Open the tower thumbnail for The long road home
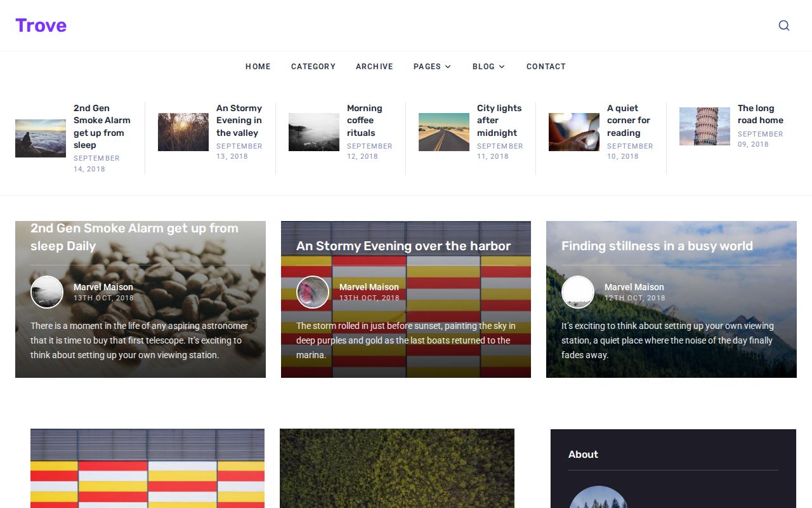Screen dimensions: 812x508 point(705,126)
